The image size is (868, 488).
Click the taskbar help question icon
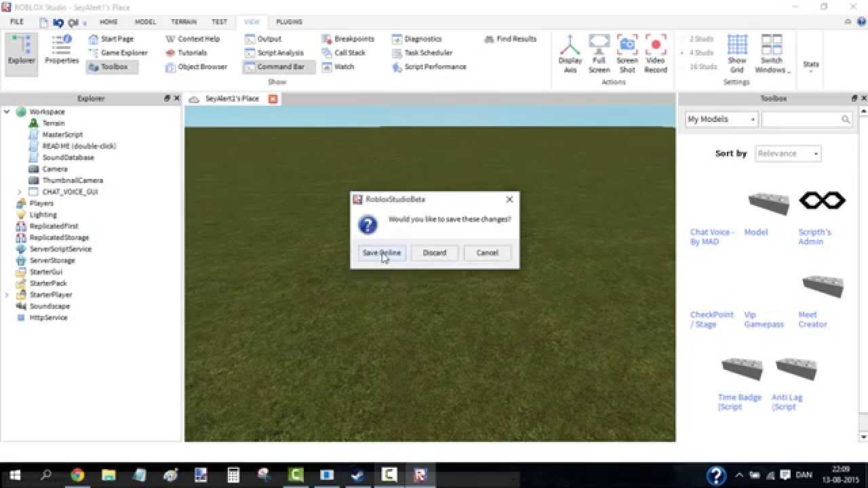[x=717, y=475]
